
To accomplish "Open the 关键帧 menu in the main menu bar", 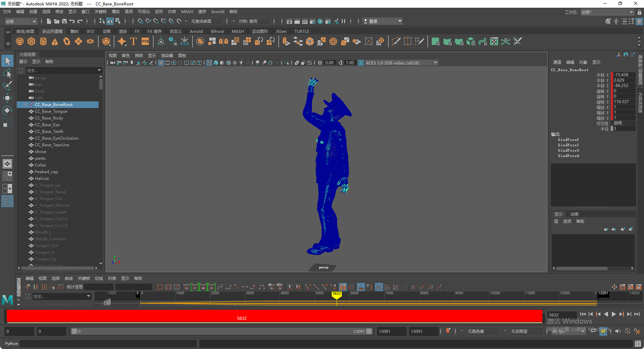I will (x=100, y=12).
